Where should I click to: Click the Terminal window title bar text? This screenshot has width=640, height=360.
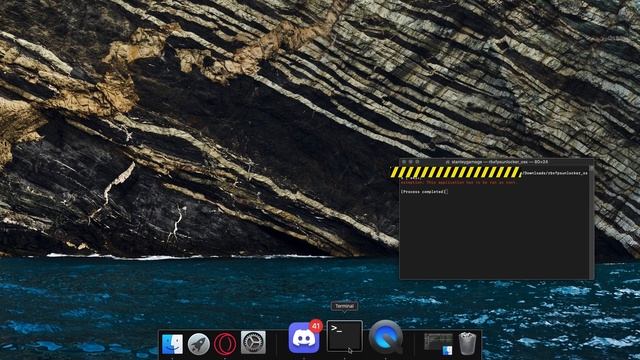coord(496,162)
